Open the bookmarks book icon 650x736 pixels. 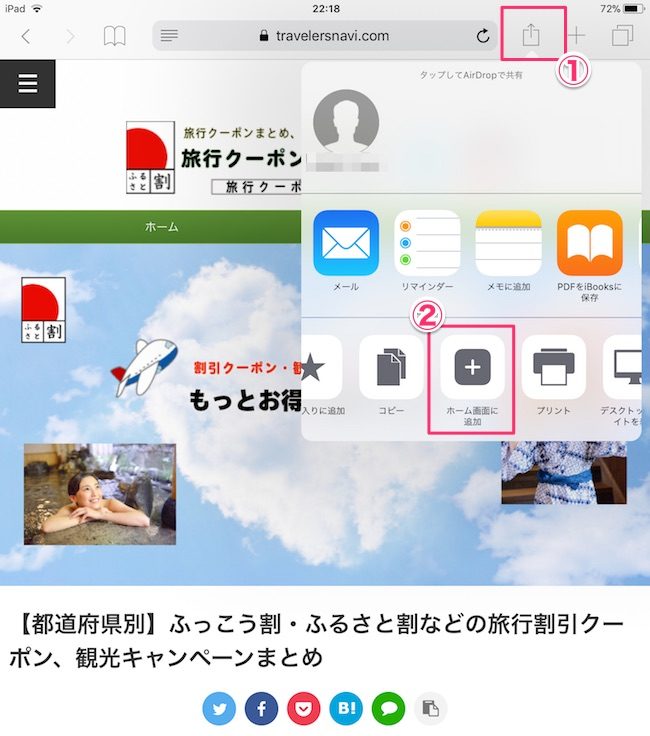pos(115,36)
